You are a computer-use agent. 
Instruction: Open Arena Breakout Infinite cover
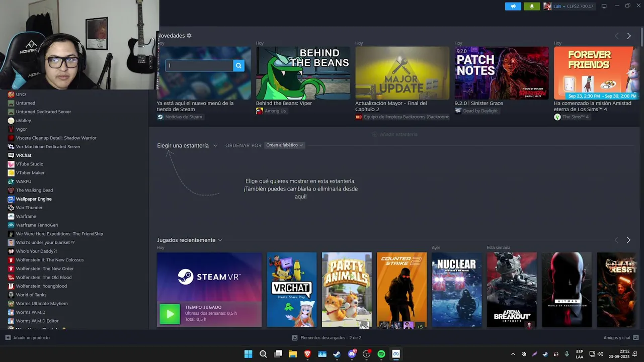tap(512, 290)
